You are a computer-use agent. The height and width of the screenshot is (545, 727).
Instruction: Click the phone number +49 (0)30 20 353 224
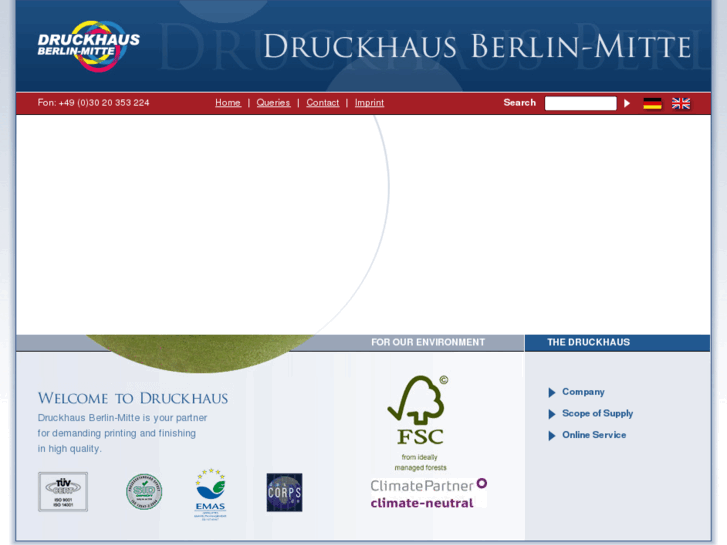104,103
